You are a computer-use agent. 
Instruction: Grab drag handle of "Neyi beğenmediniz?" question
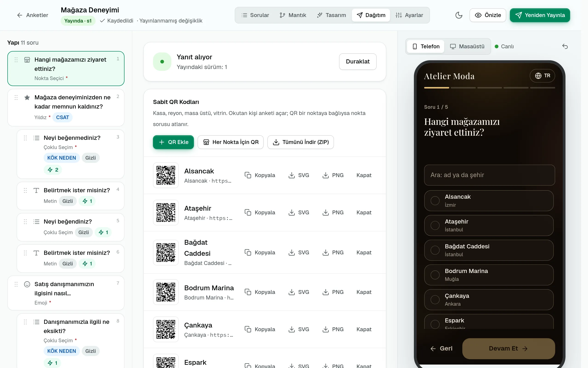pos(25,138)
